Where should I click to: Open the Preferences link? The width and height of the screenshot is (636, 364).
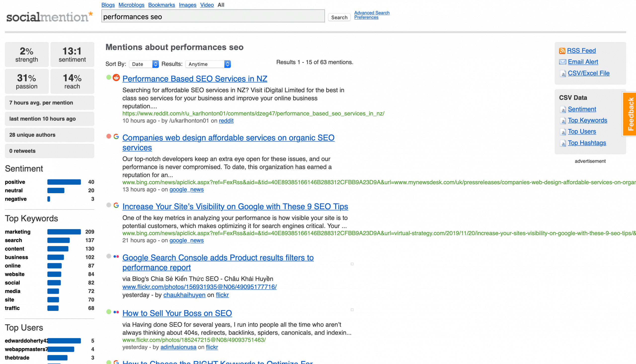point(366,17)
